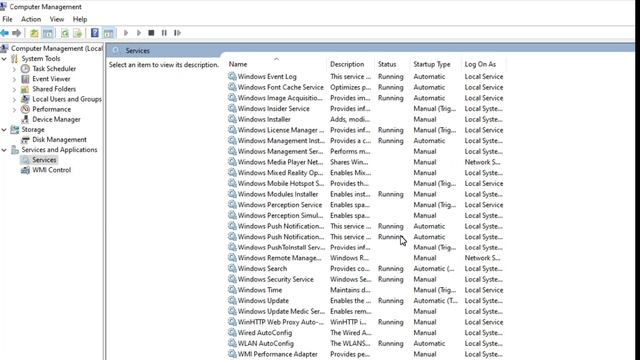Click gear icon of Windows License Manager row
Viewport: 640px width, 360px height.
(232, 130)
